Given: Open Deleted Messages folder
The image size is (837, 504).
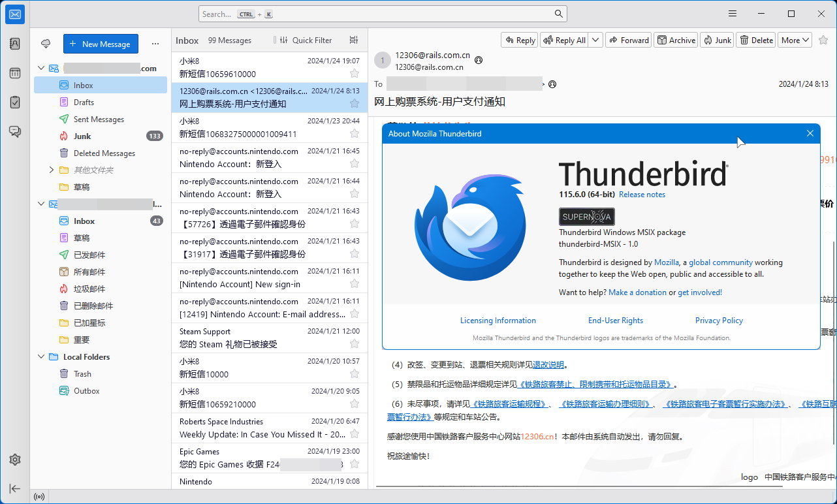Looking at the screenshot, I should (x=101, y=153).
